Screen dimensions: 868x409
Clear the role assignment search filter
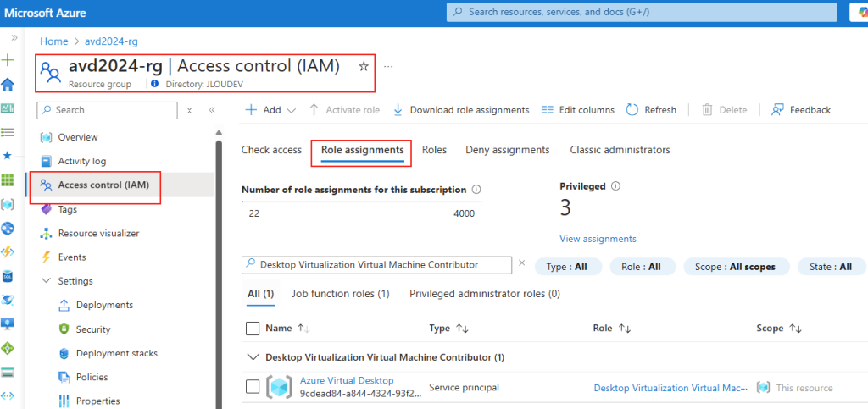[x=521, y=263]
